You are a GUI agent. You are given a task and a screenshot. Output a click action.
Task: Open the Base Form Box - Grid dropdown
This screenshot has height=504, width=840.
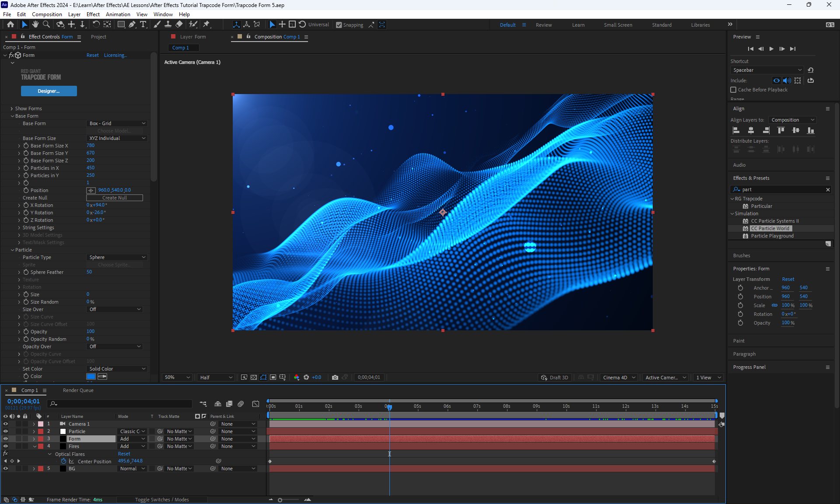pyautogui.click(x=117, y=123)
